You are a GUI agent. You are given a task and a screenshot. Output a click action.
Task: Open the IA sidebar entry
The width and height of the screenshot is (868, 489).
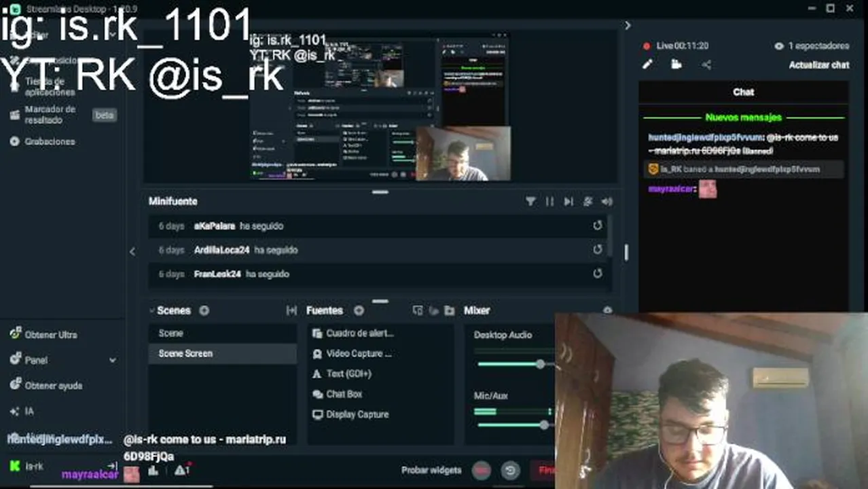29,411
